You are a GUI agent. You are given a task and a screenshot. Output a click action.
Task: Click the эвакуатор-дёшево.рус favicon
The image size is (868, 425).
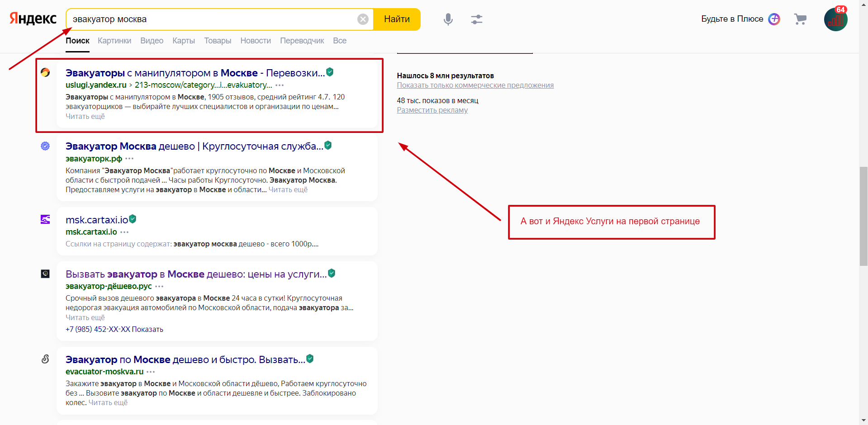[x=45, y=274]
